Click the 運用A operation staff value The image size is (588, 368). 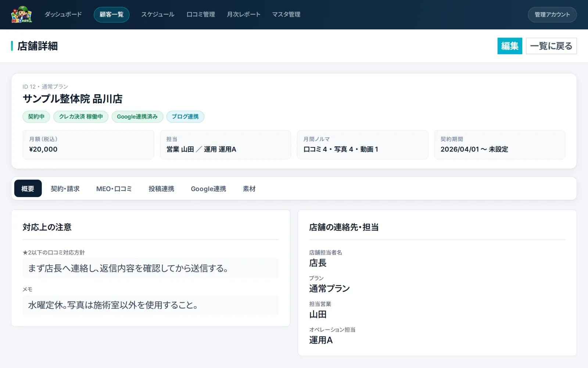[321, 340]
